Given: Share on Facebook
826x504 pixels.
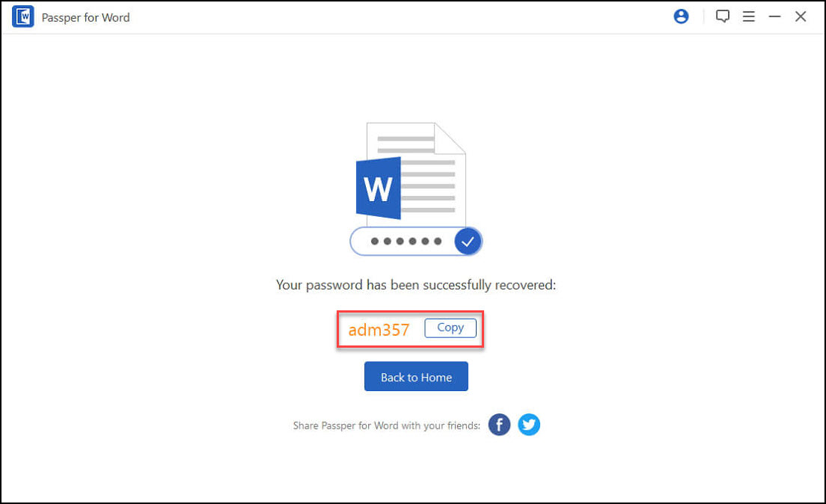Looking at the screenshot, I should (x=499, y=425).
